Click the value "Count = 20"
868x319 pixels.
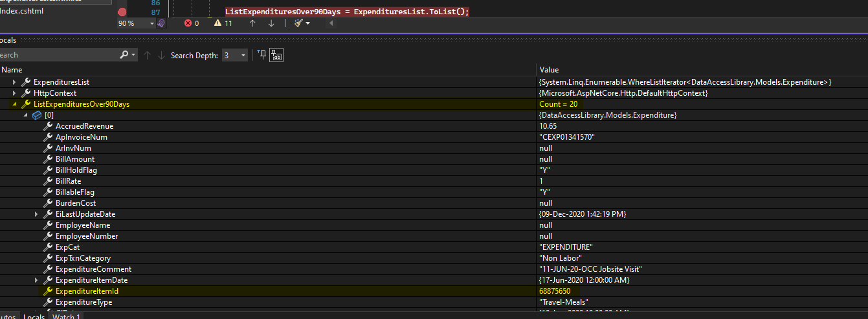click(558, 104)
